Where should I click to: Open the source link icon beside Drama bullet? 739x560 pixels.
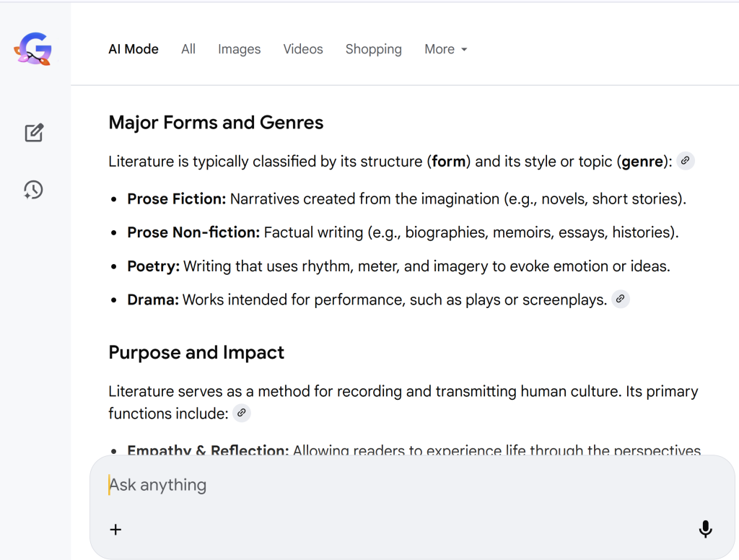tap(620, 299)
